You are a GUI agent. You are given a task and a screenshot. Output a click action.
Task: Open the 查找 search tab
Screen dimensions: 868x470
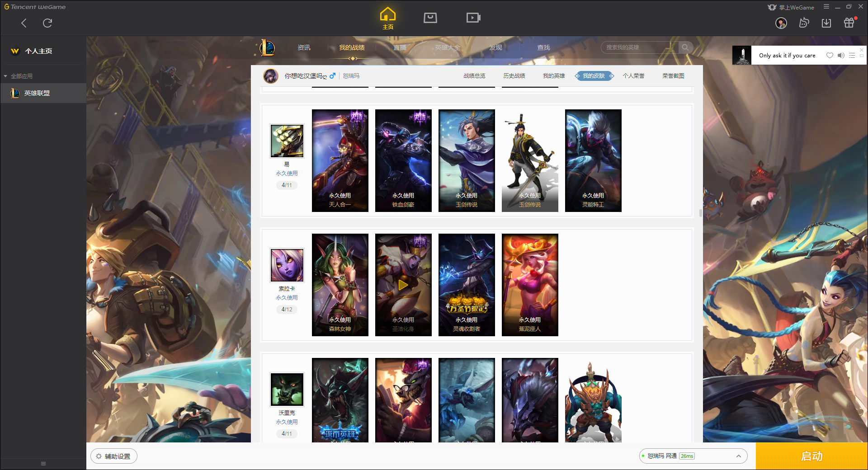[x=543, y=47]
